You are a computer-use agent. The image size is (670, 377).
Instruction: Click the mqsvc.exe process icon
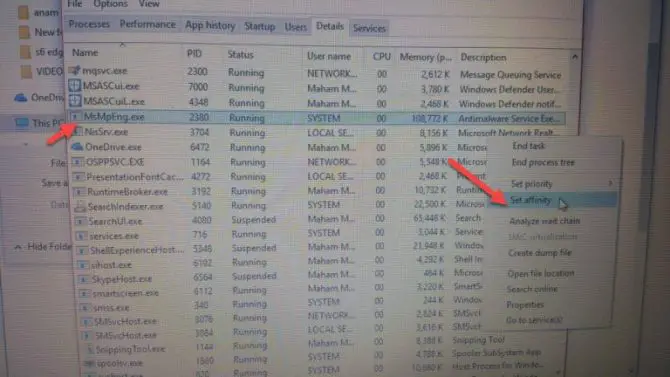[75, 71]
